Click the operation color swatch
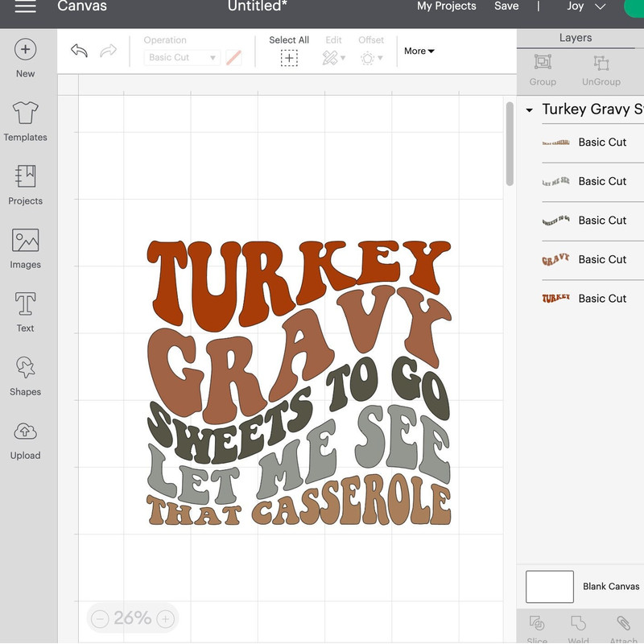This screenshot has height=644, width=644. [x=233, y=58]
